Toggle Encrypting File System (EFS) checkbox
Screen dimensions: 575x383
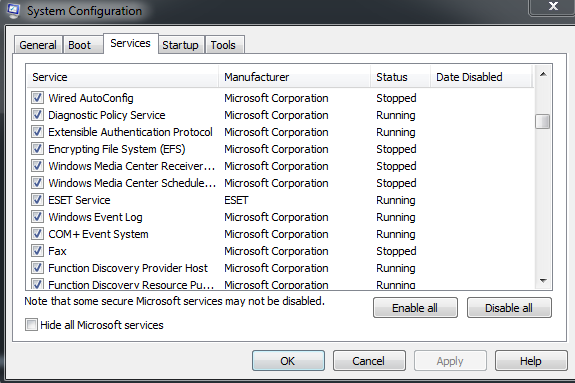[x=37, y=149]
